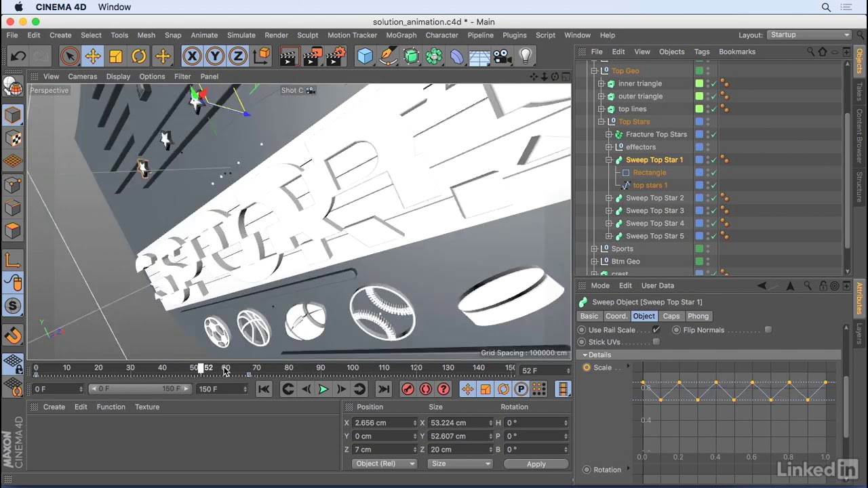Open the Phong tab

tap(698, 316)
